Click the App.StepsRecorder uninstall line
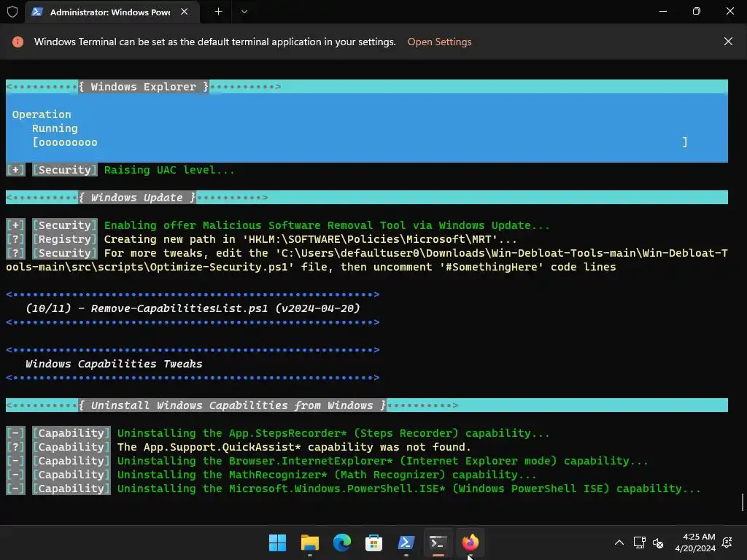Viewport: 747px width, 560px height. point(333,433)
